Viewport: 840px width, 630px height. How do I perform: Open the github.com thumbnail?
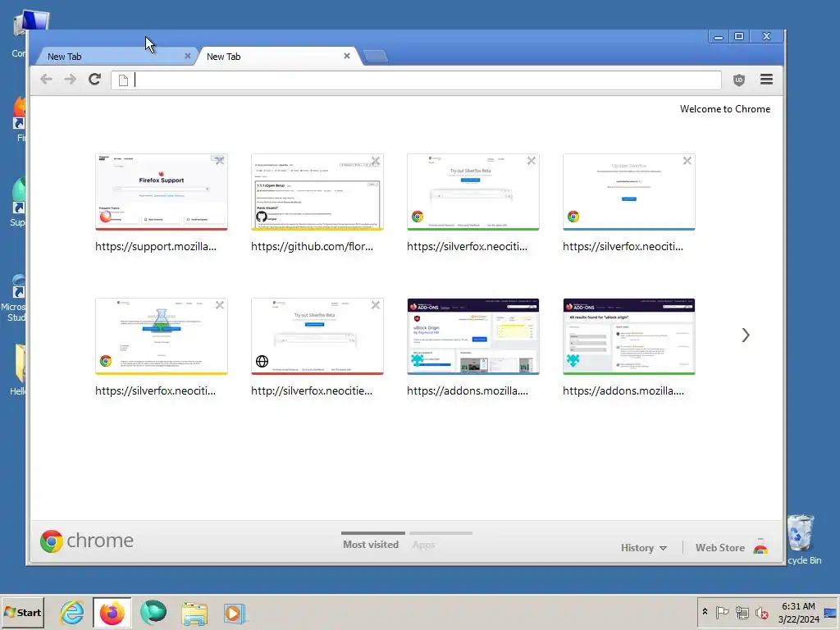[317, 192]
